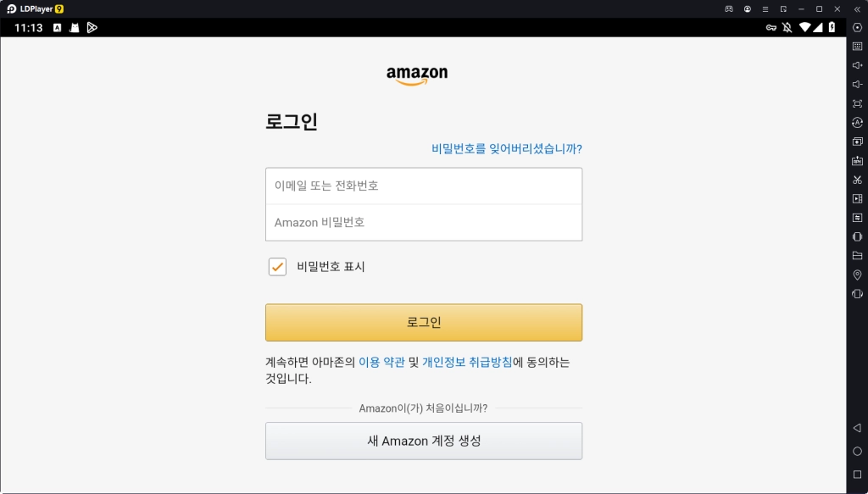Open LDPlayer settings hexagon icon
This screenshot has width=868, height=494.
857,28
